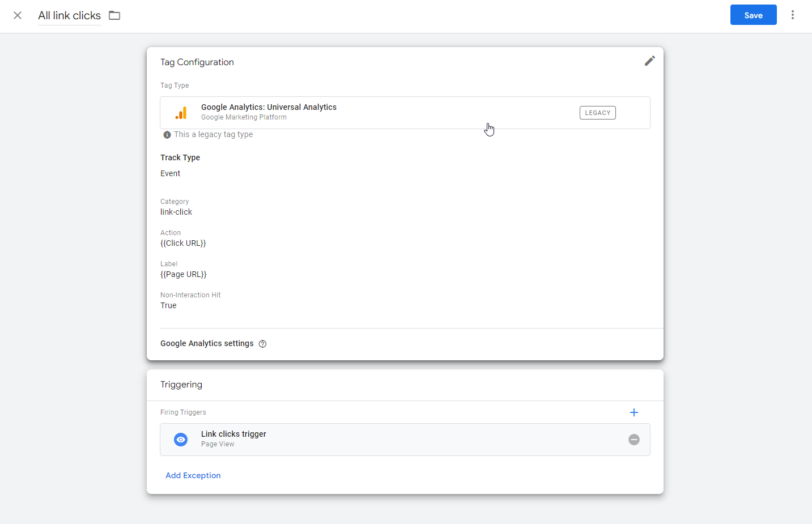Add a firing trigger with the plus icon

[x=634, y=412]
